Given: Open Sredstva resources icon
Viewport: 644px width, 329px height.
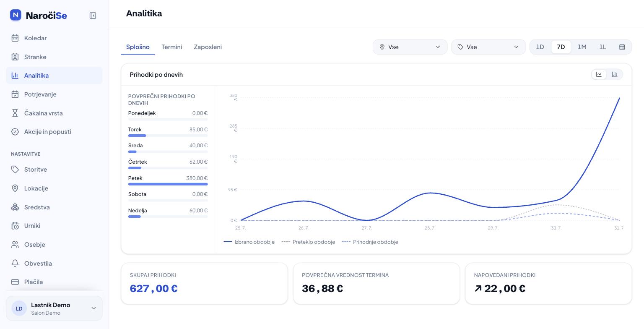Looking at the screenshot, I should (x=15, y=207).
